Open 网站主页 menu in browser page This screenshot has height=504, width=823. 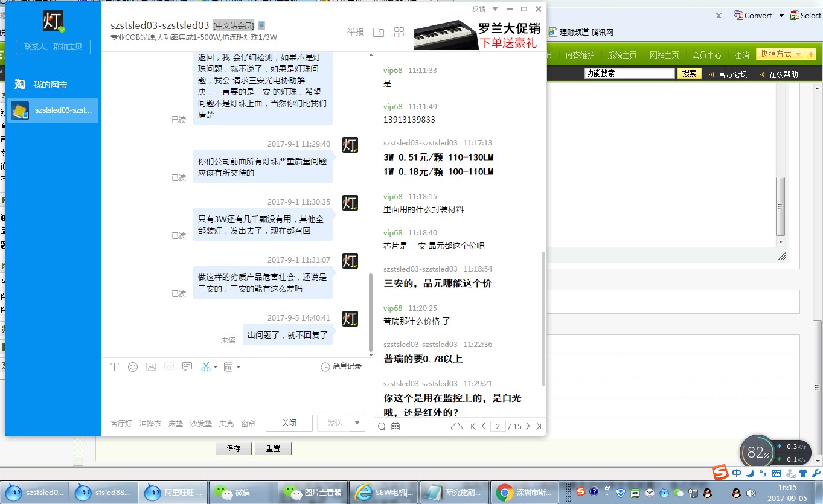tap(664, 55)
